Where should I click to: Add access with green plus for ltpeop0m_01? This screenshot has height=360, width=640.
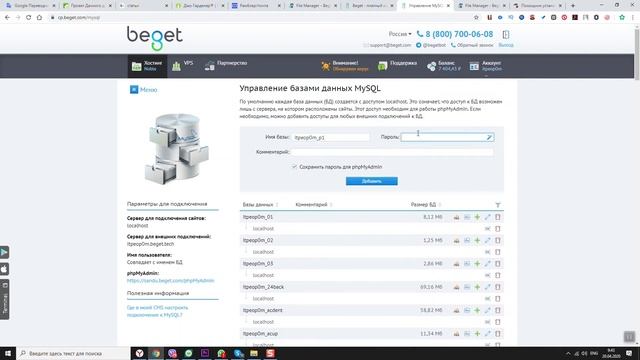(477, 217)
